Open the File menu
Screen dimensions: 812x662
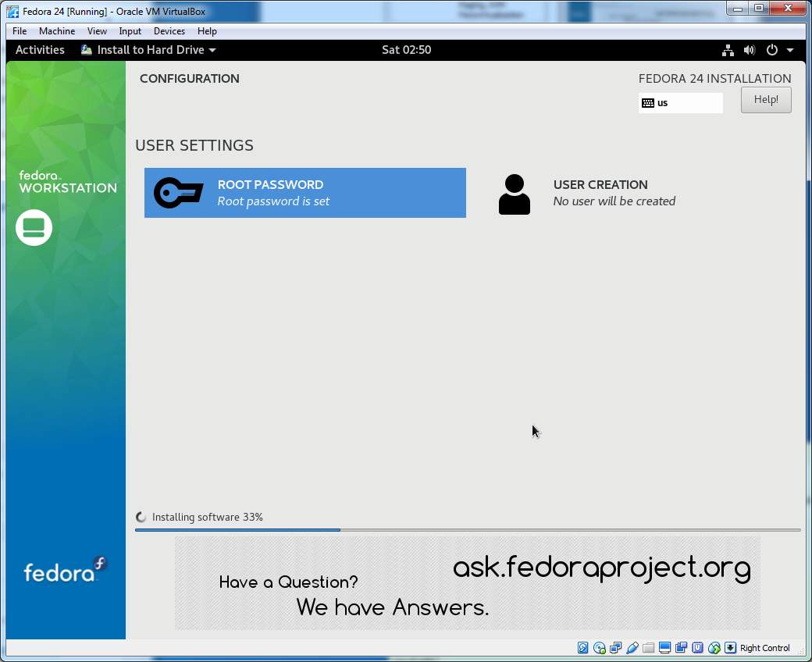click(x=20, y=31)
